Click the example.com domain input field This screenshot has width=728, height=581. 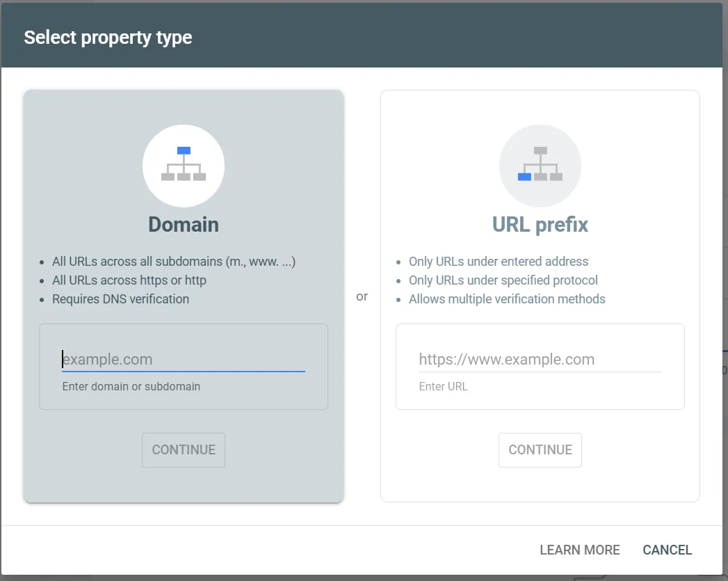[x=183, y=359]
